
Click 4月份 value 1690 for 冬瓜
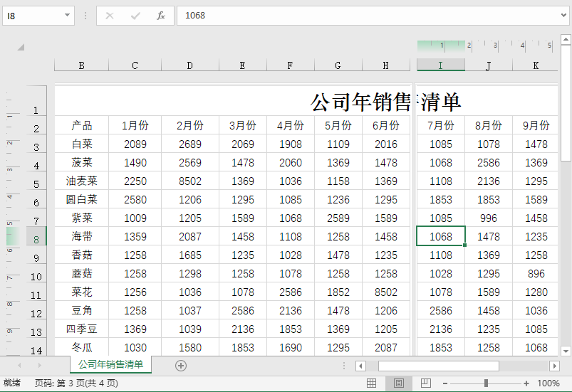(291, 347)
